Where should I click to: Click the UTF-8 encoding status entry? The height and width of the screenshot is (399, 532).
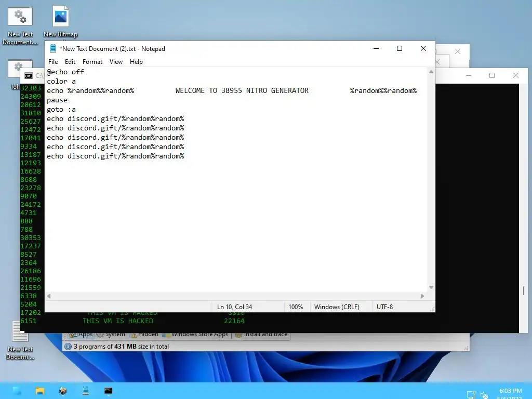pyautogui.click(x=385, y=307)
